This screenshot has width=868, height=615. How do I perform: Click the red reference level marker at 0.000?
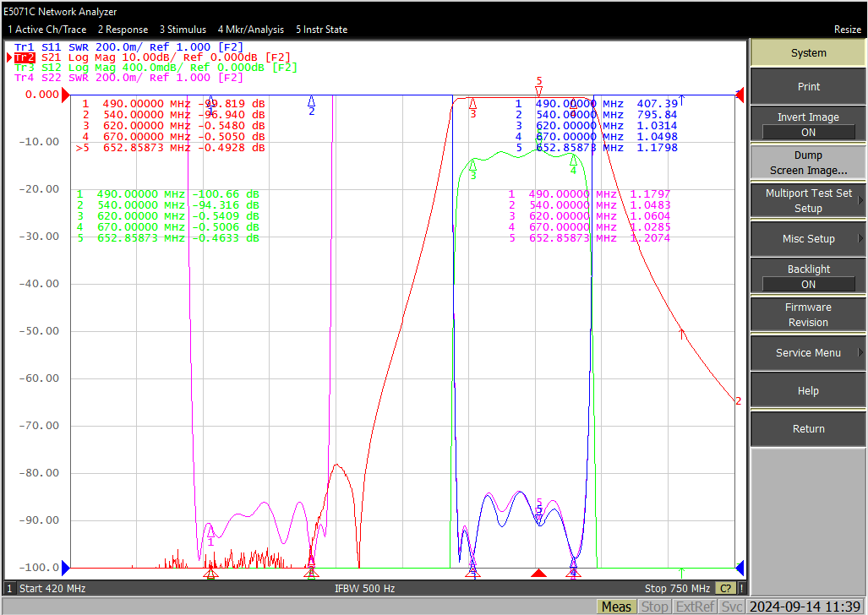point(66,95)
